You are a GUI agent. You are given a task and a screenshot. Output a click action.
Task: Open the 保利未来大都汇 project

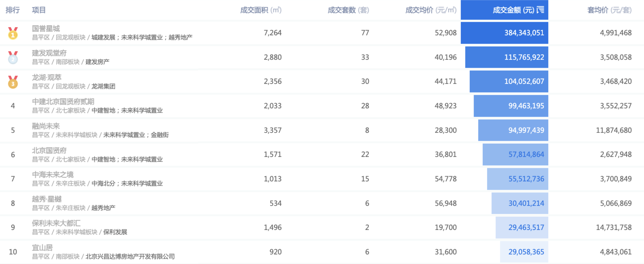(x=56, y=223)
